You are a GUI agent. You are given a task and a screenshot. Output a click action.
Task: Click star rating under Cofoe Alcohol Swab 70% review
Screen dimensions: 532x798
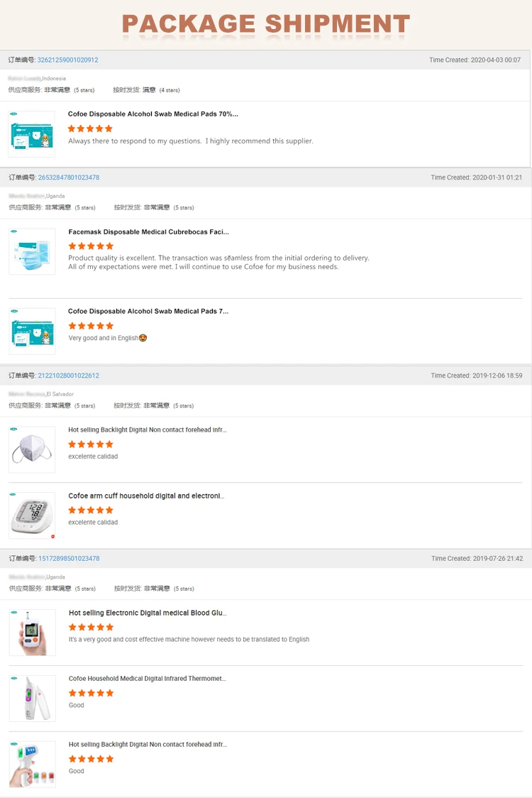tap(90, 129)
